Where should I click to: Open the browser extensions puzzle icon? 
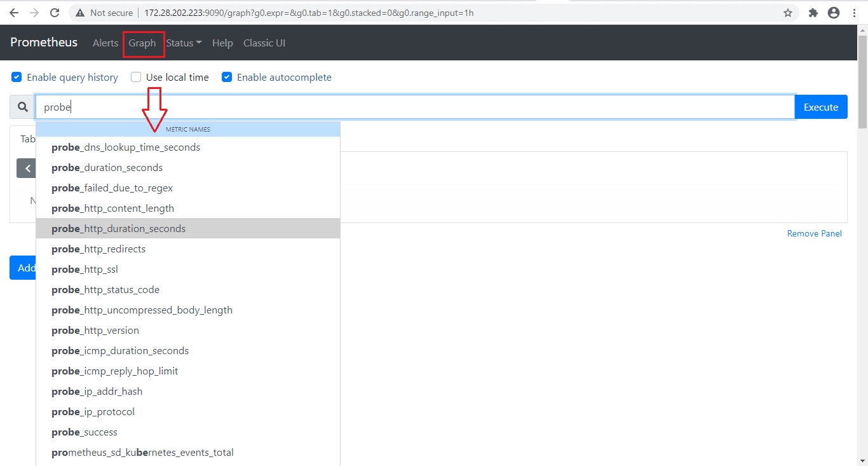pyautogui.click(x=813, y=12)
